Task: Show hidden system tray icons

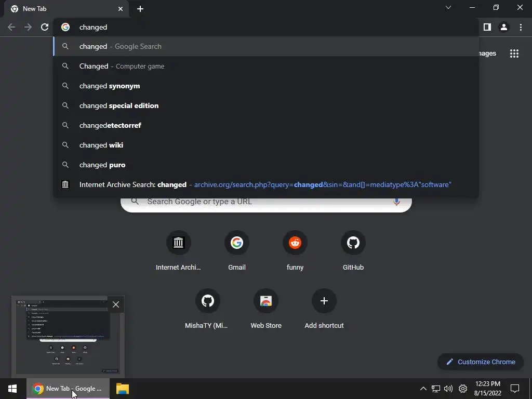Action: 423,389
